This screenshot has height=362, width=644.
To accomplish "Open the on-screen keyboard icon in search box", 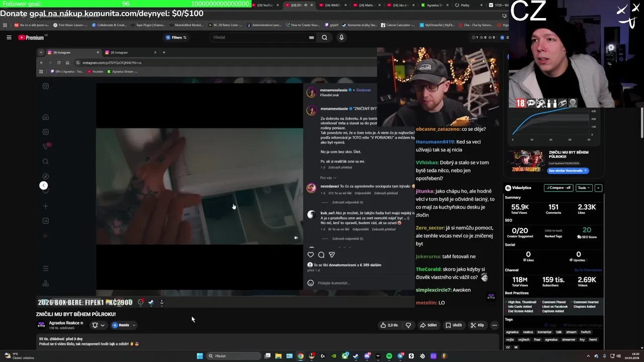I will pyautogui.click(x=311, y=37).
